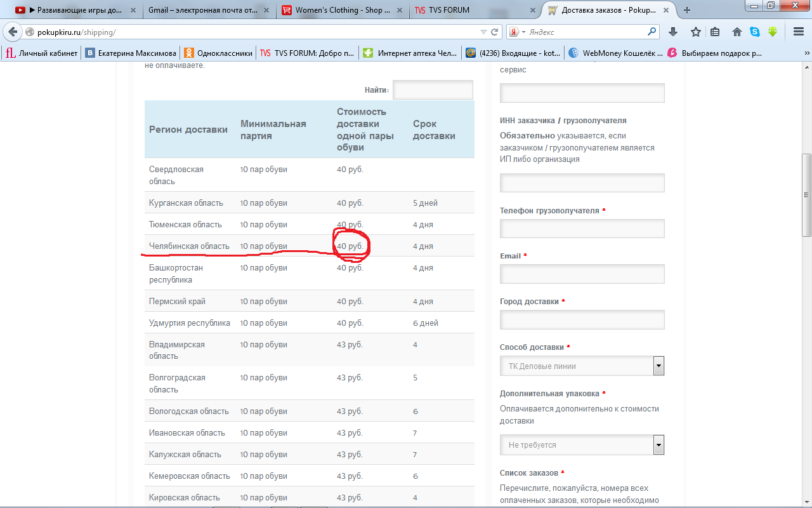Screen dimensions: 812x508
Task: Click the Найти table search field
Action: (x=433, y=90)
